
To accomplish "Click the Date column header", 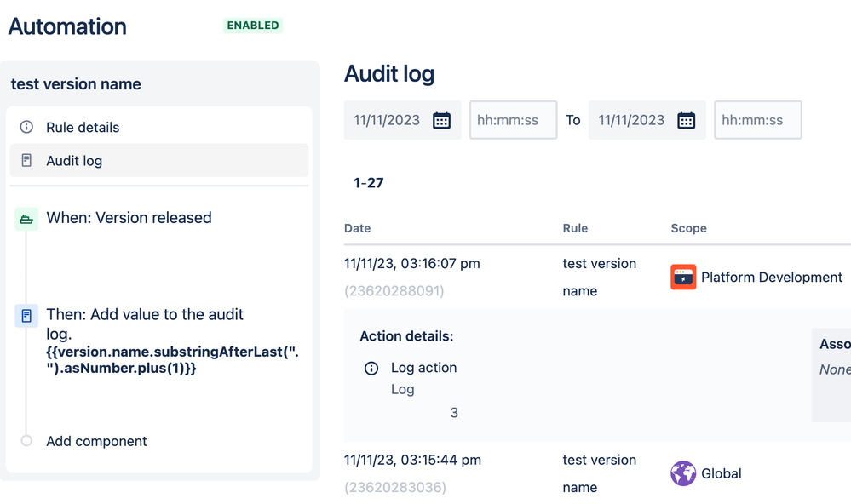I will pyautogui.click(x=357, y=228).
